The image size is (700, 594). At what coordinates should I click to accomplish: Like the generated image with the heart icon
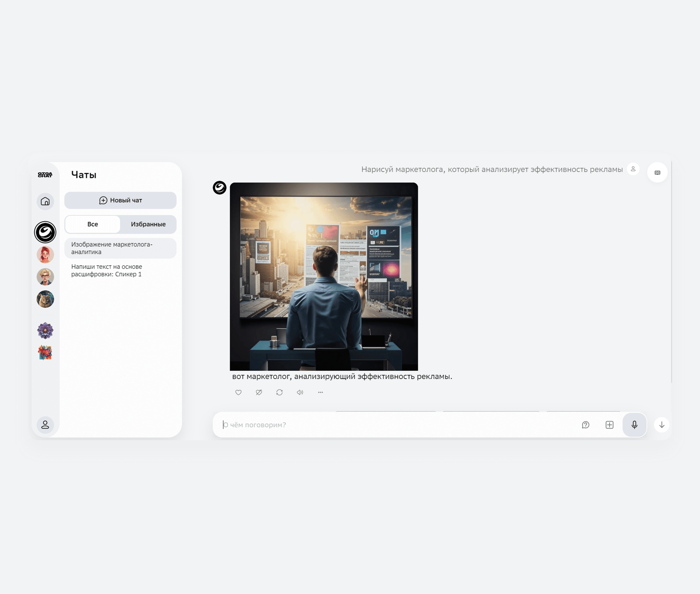(x=238, y=392)
